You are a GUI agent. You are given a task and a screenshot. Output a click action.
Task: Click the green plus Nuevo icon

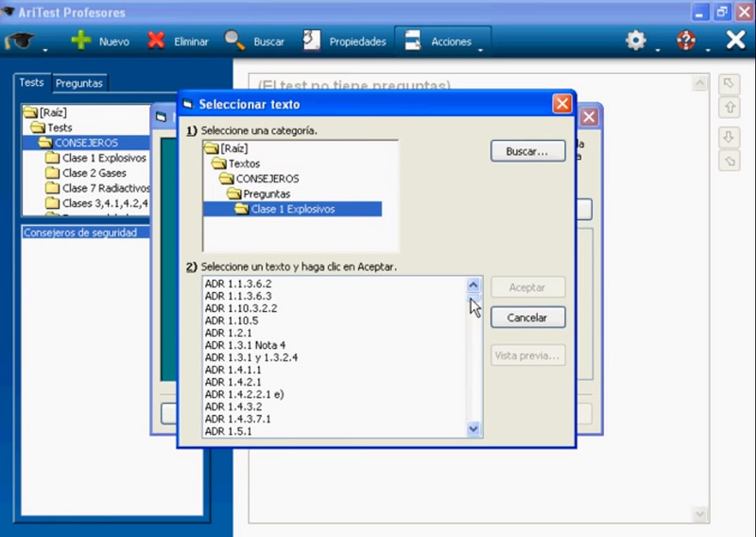(x=81, y=40)
